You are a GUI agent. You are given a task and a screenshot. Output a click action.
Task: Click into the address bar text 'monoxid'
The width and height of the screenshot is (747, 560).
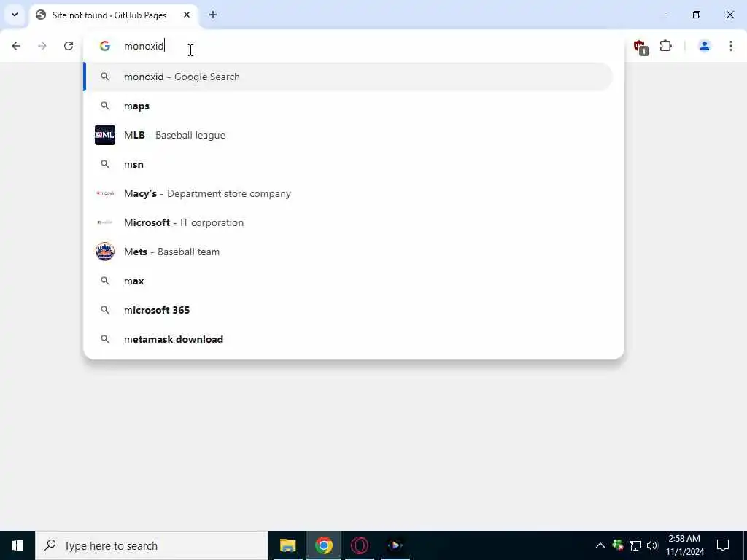(144, 46)
